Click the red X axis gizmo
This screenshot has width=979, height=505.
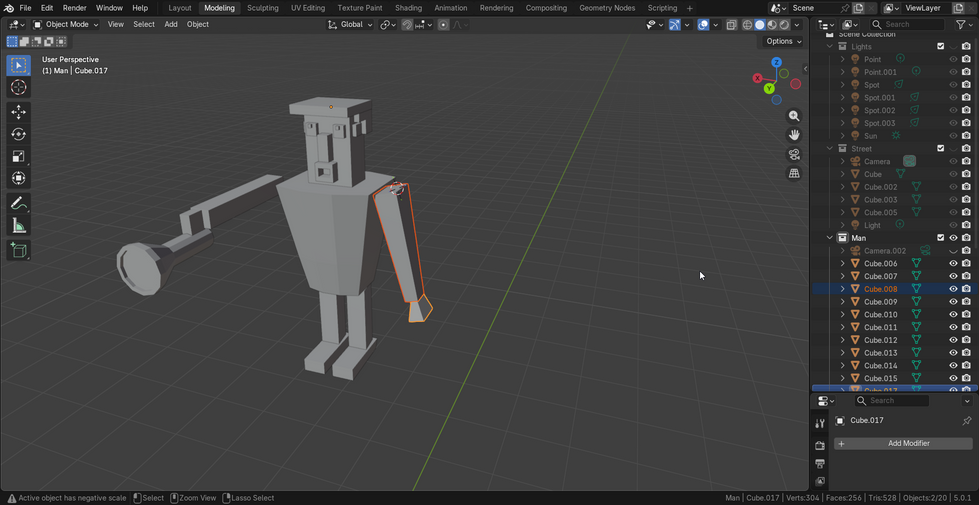[757, 78]
